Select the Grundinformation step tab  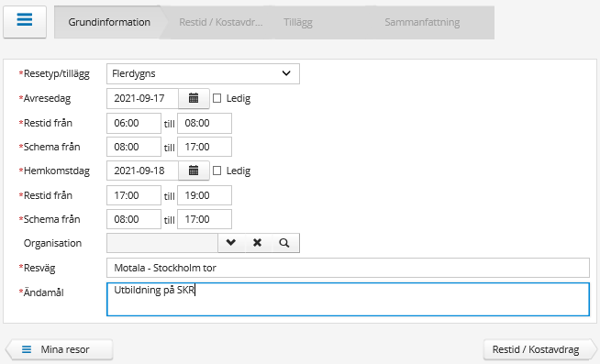pyautogui.click(x=109, y=22)
